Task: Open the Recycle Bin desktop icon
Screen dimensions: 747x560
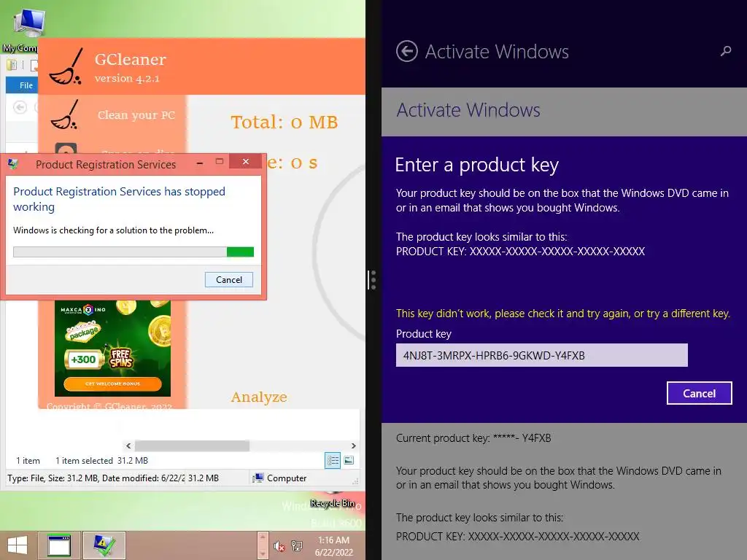Action: click(333, 500)
